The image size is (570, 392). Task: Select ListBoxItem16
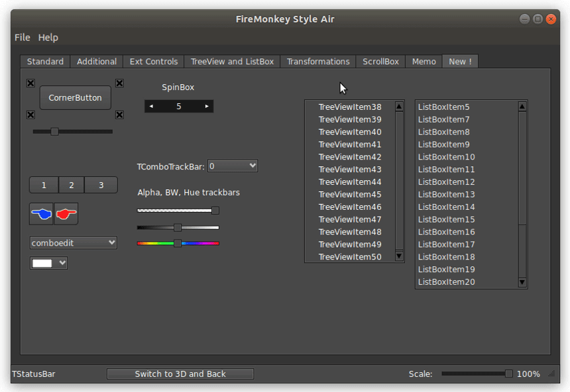tap(447, 232)
